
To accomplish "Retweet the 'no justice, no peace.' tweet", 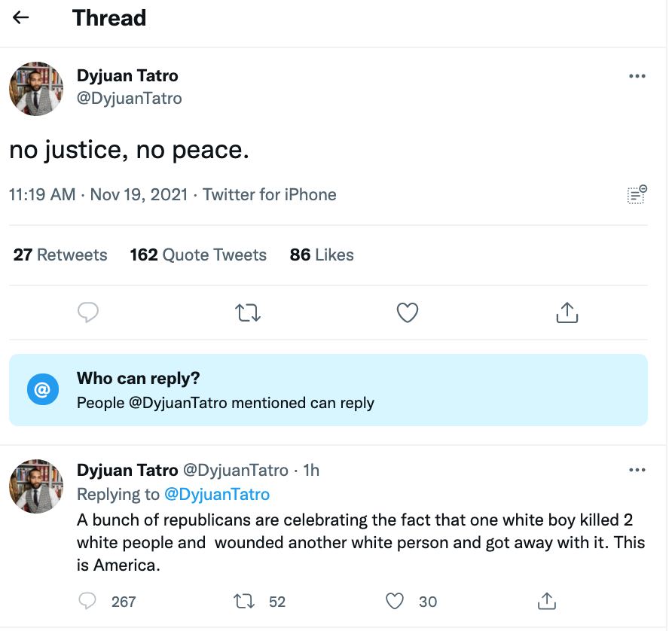I will (x=248, y=312).
